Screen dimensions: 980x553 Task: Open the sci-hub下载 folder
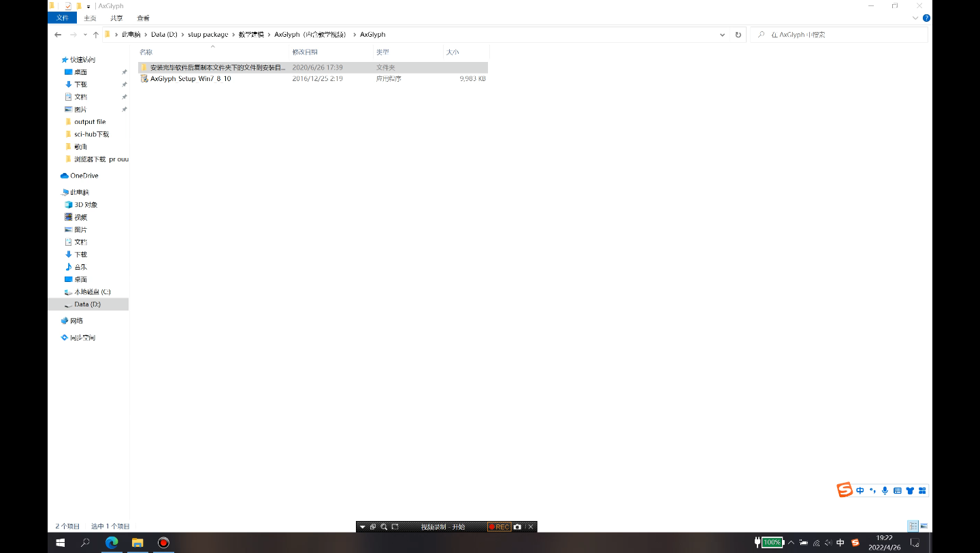(x=91, y=134)
